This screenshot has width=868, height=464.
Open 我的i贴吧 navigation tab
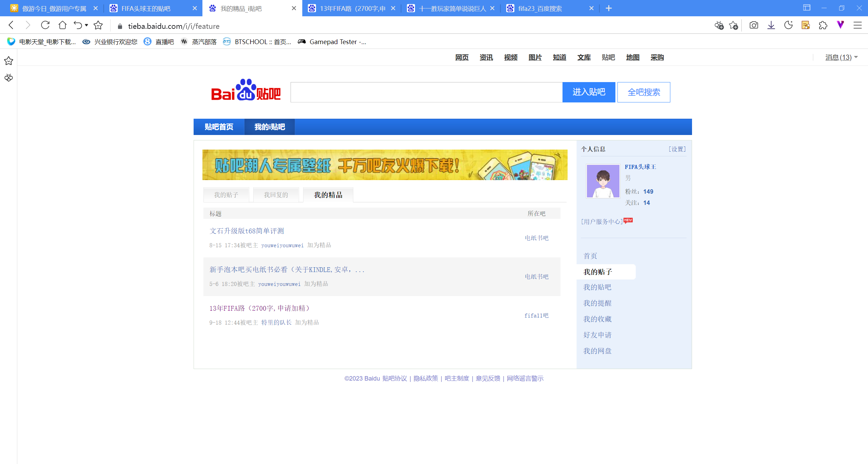click(270, 127)
